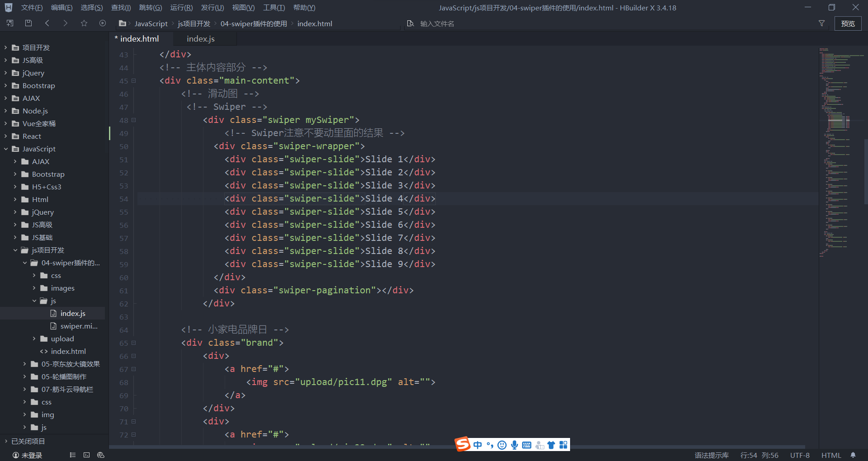The height and width of the screenshot is (461, 868).
Task: Expand the React folder in sidebar
Action: tap(5, 136)
